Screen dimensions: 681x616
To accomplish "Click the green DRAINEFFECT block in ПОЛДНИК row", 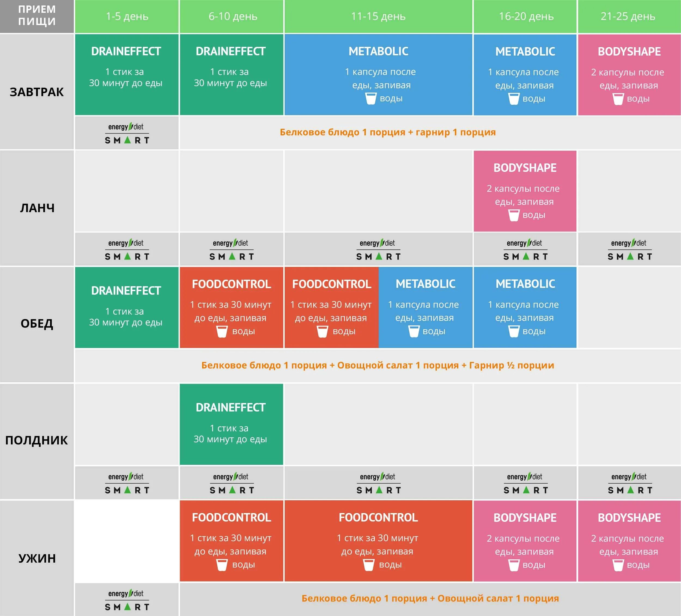I will [x=231, y=424].
